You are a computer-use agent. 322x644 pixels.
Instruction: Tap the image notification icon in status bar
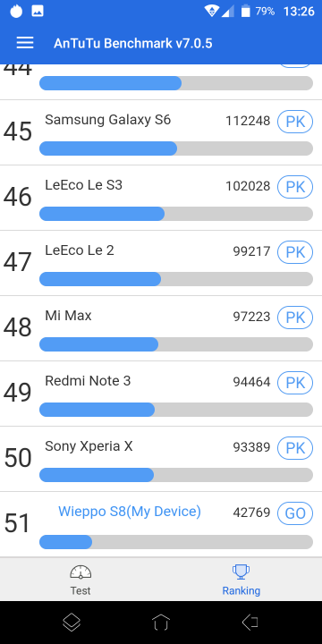pos(38,11)
